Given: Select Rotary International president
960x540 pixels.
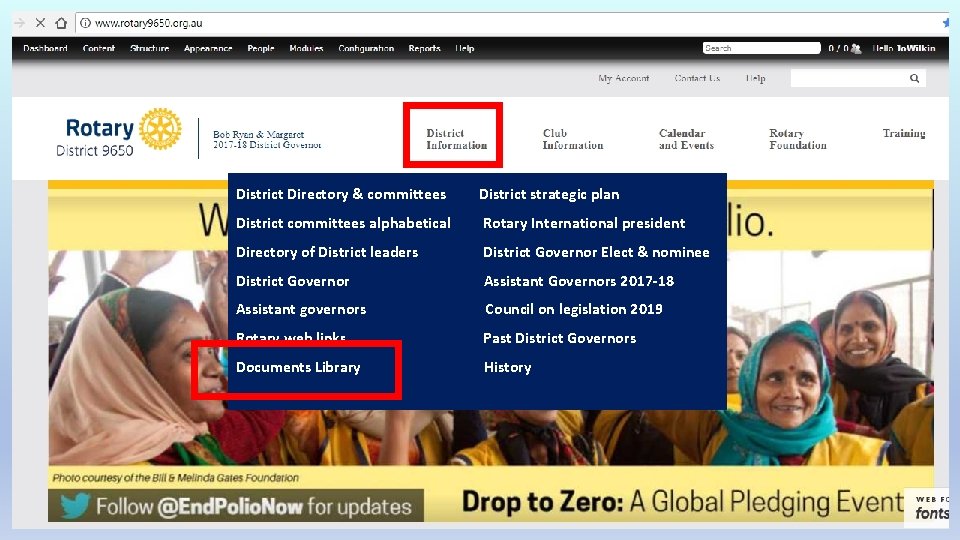Looking at the screenshot, I should click(x=584, y=223).
